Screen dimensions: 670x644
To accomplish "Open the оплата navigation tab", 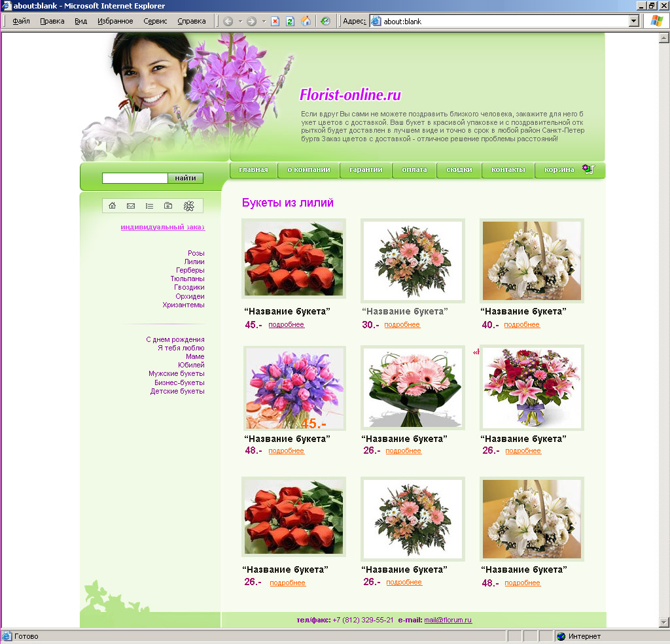I will (414, 169).
